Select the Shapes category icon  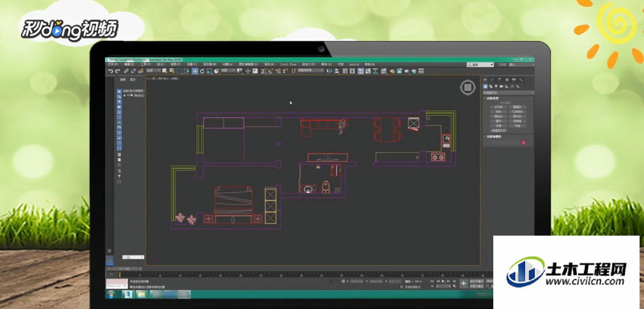[x=491, y=86]
